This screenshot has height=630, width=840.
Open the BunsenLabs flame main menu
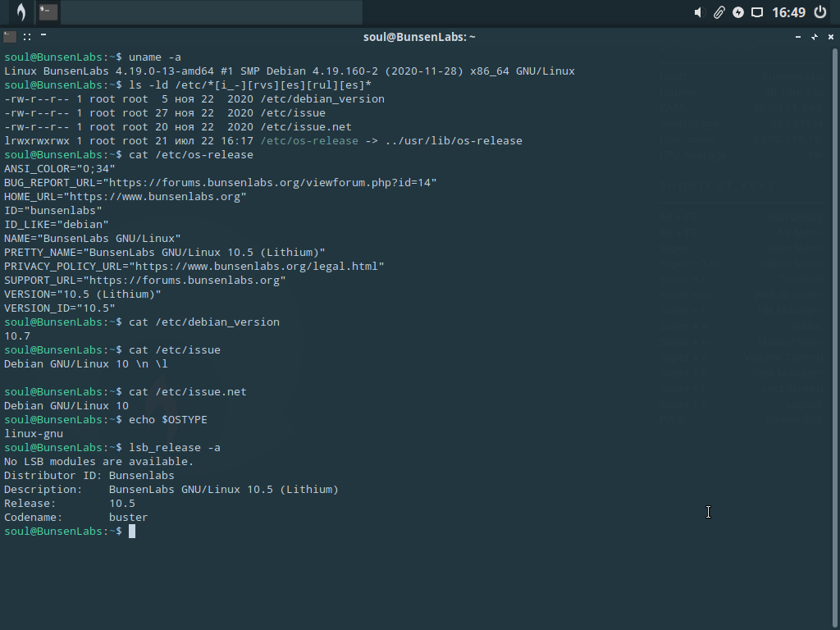(x=21, y=11)
